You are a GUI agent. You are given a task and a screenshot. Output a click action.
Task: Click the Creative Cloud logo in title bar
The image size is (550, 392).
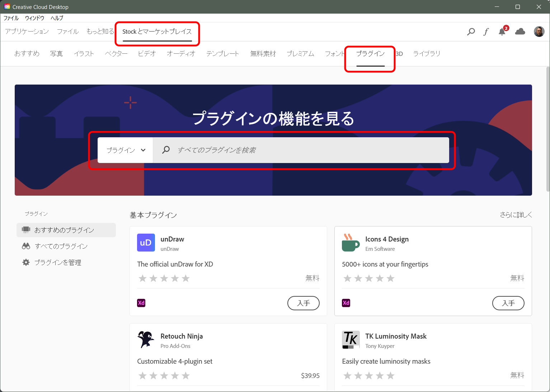[x=7, y=7]
